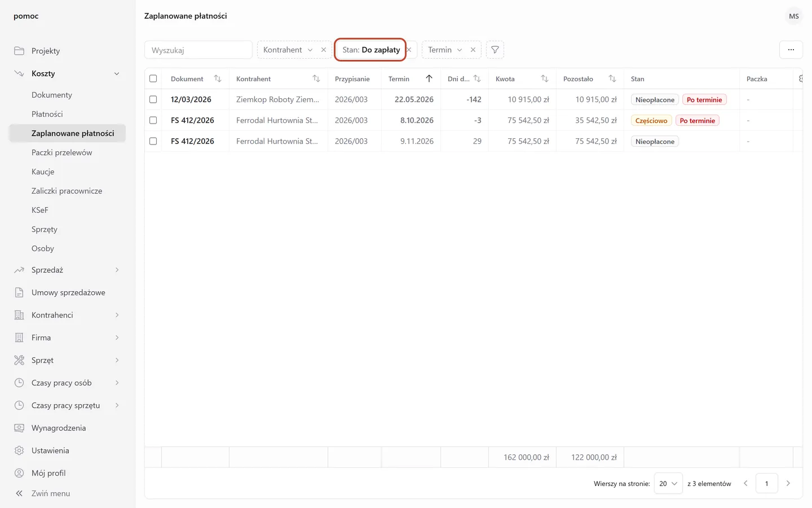This screenshot has height=508, width=812.
Task: Change rows per page dropdown showing 20
Action: 668,484
